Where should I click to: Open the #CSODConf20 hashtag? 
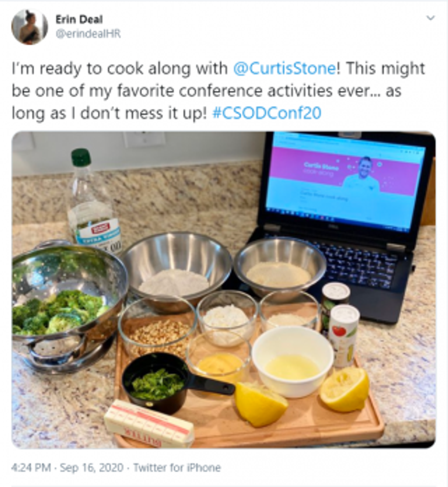[266, 113]
